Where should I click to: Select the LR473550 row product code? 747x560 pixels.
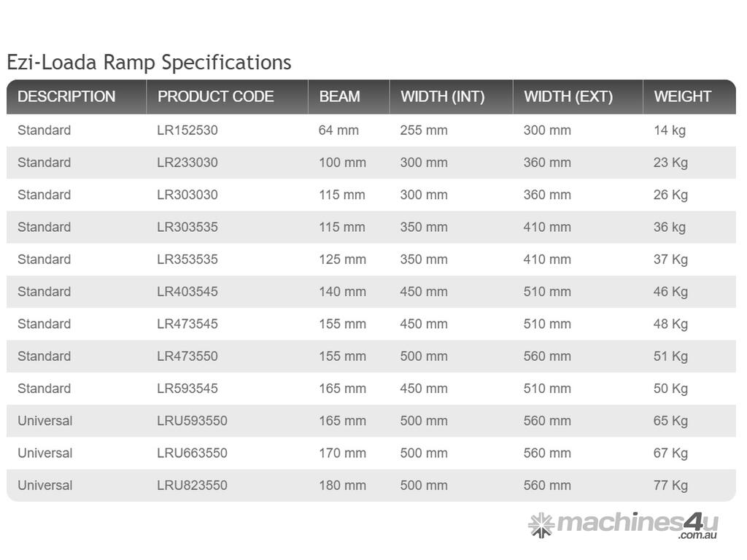click(x=187, y=356)
